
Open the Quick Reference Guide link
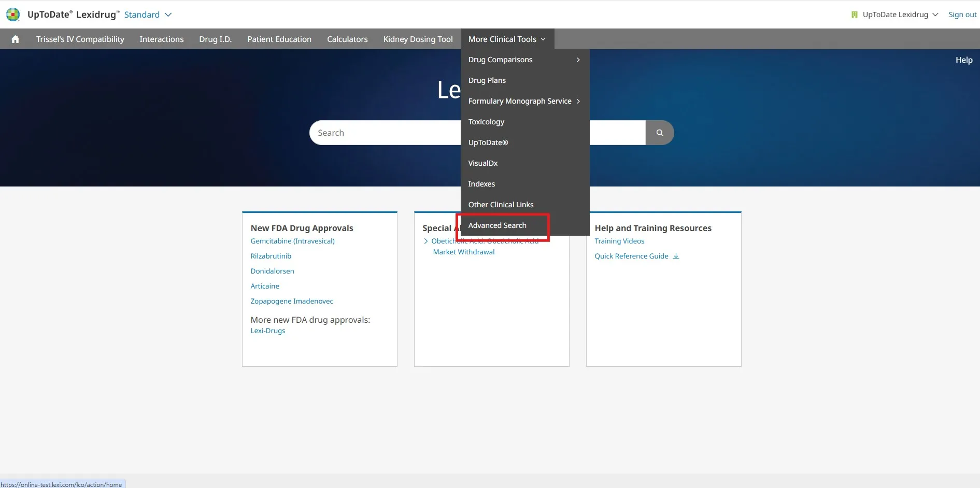pos(631,256)
